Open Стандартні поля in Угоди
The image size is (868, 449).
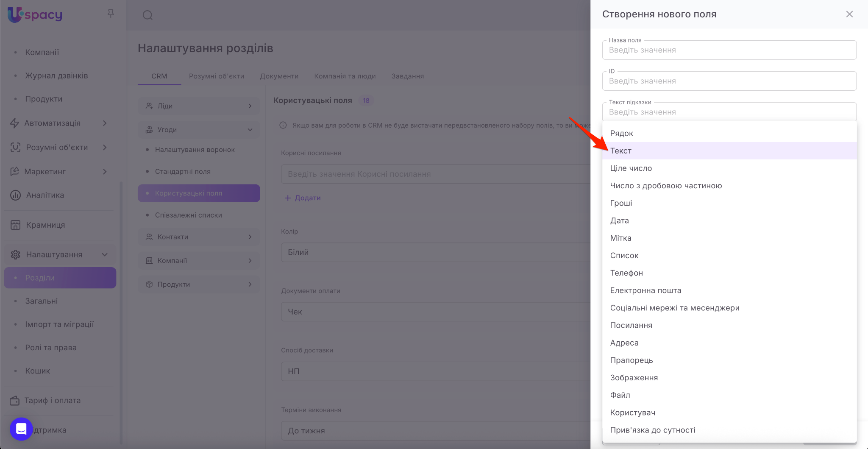[183, 171]
